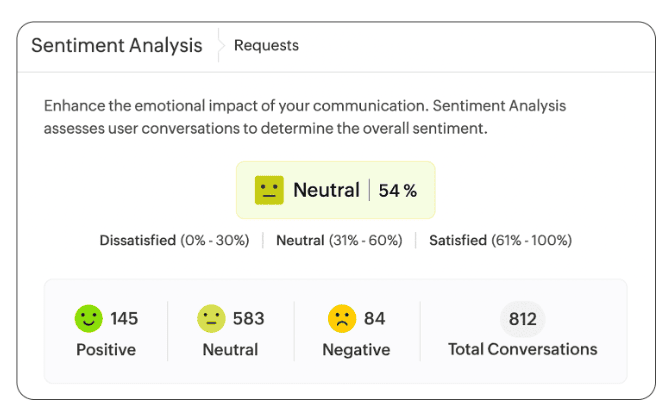This screenshot has width=670, height=417.
Task: Click the yellow-green Neutral face icon in stats
Action: (212, 319)
